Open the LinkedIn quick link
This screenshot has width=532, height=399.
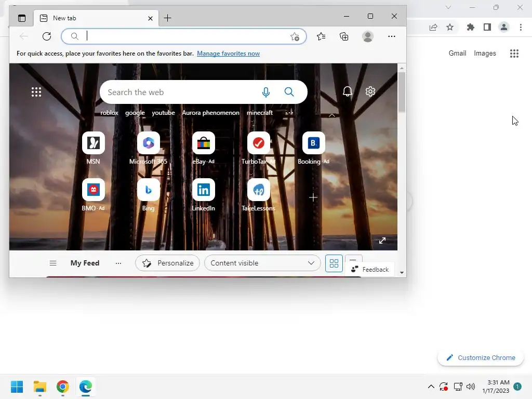[203, 195]
